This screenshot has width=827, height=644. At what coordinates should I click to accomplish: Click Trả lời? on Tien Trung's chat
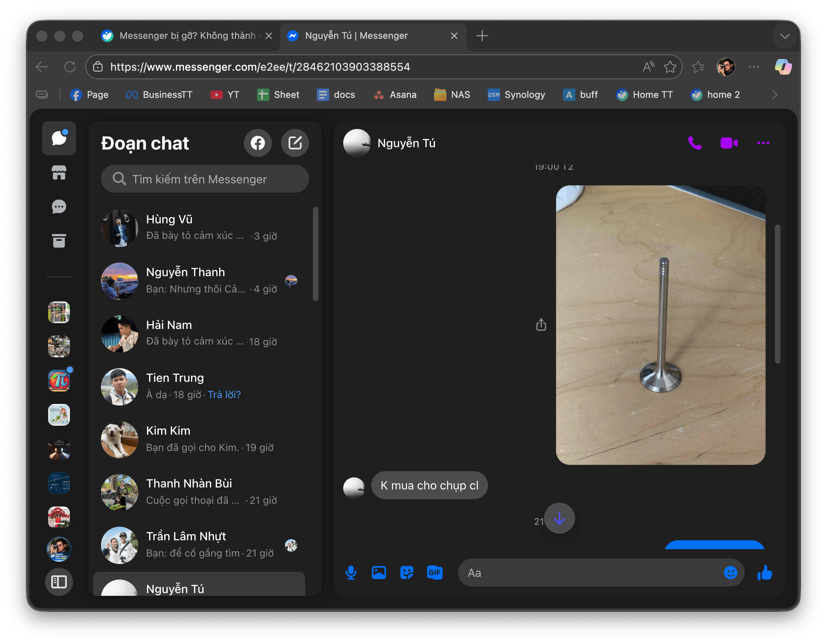[224, 394]
